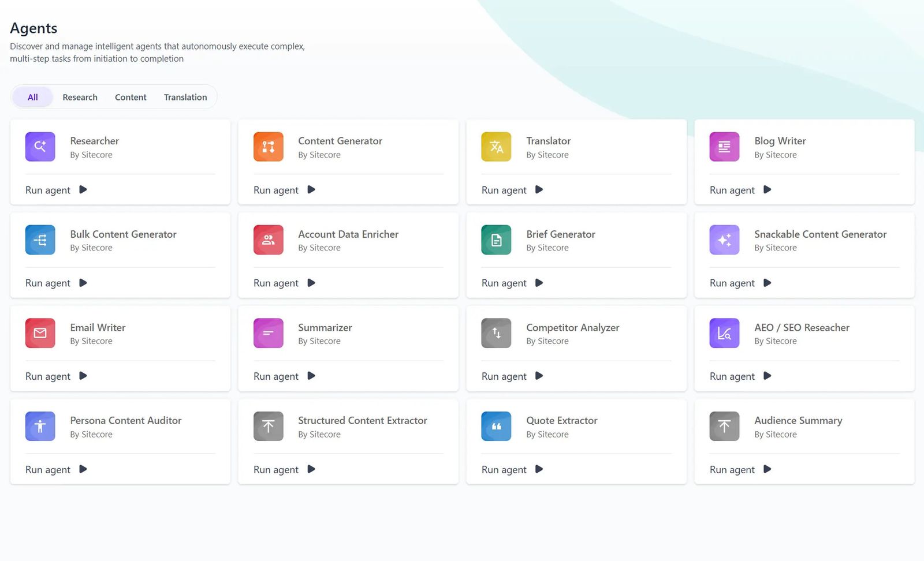Select the yellow Translator agent icon
The width and height of the screenshot is (924, 561).
coord(496,147)
